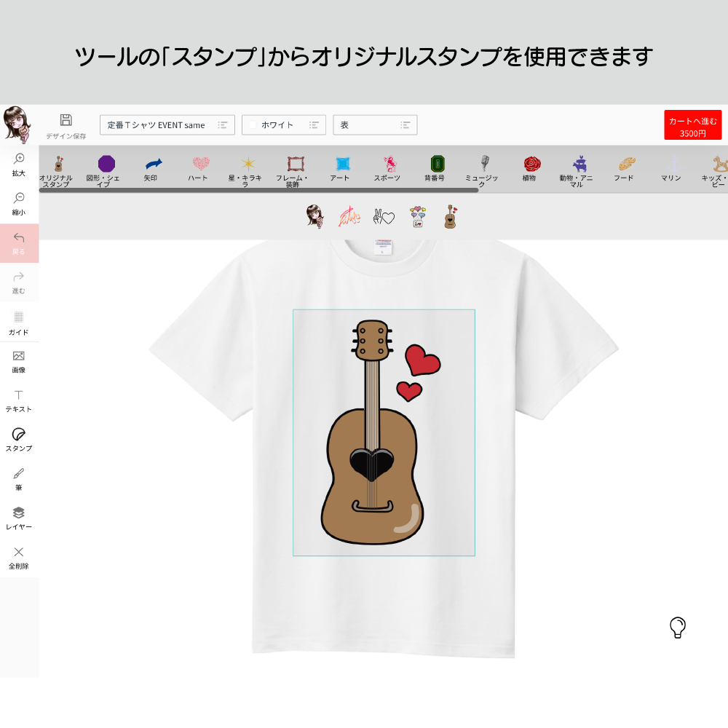The width and height of the screenshot is (728, 728).
Task: Zoom out with the 縮小 tool
Action: (x=19, y=203)
